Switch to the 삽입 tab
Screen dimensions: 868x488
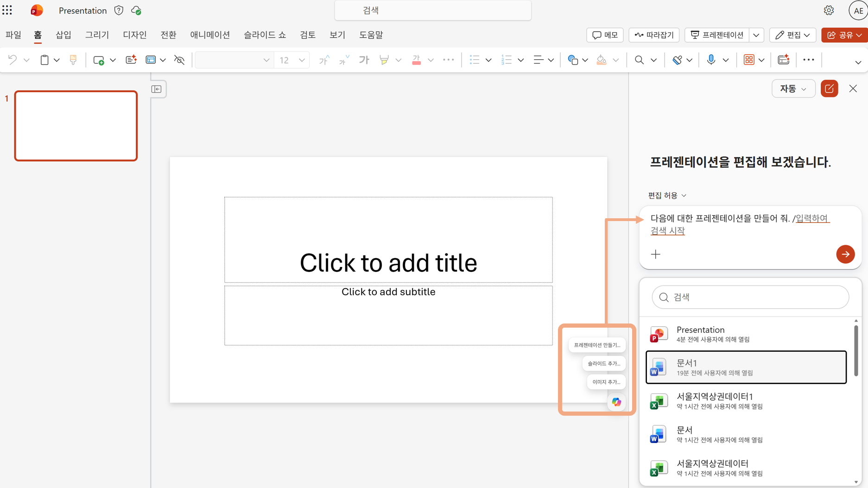click(63, 35)
